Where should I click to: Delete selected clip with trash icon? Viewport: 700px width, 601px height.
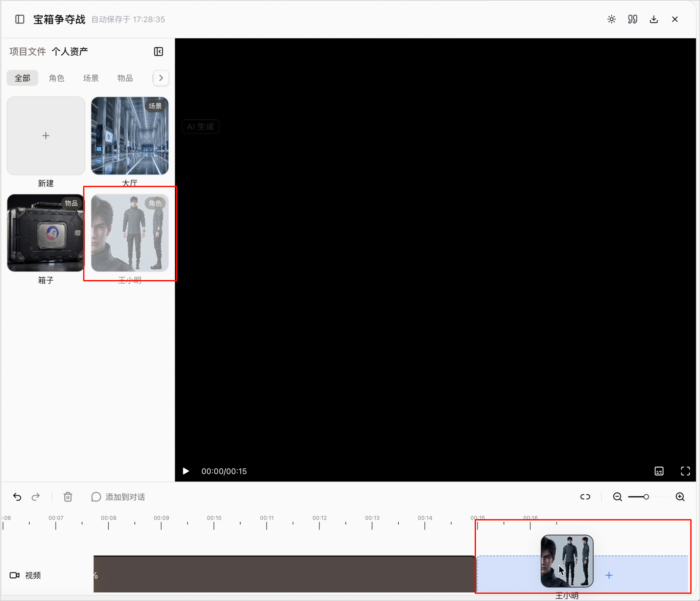[x=68, y=497]
